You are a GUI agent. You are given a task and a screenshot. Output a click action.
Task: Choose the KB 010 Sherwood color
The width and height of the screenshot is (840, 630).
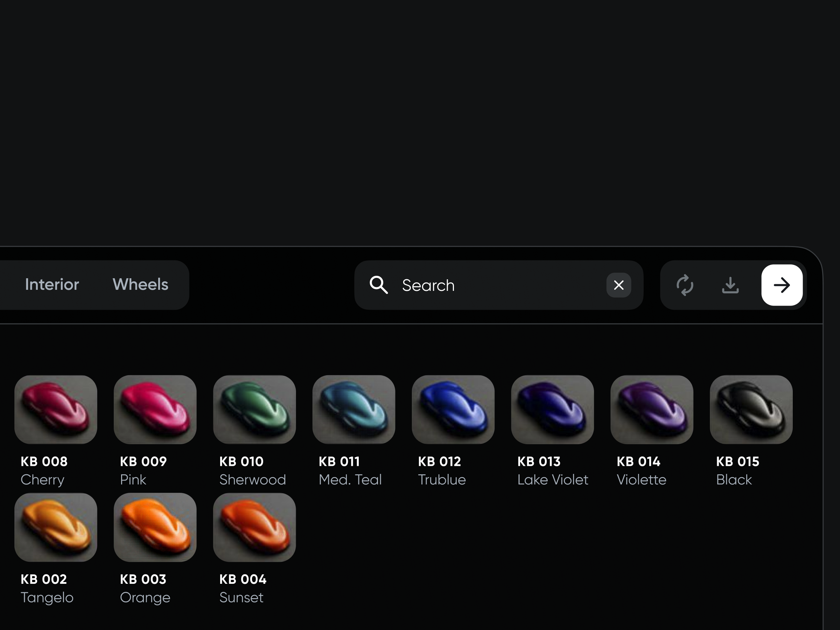pos(254,409)
